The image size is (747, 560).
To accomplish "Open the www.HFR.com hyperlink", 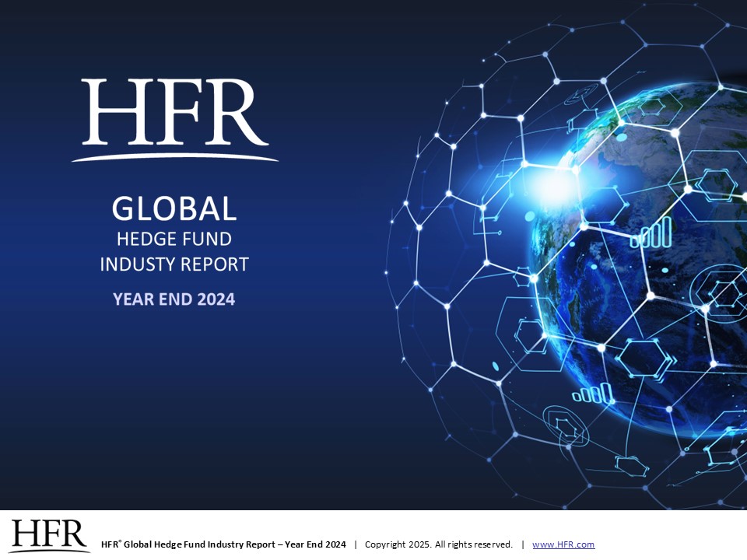I will [x=563, y=545].
